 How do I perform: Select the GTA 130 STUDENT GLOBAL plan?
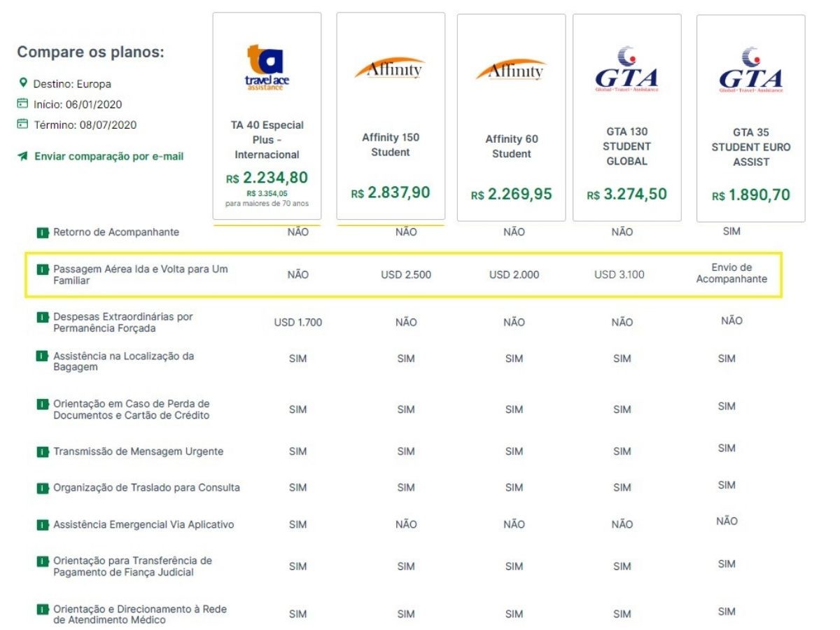(626, 146)
